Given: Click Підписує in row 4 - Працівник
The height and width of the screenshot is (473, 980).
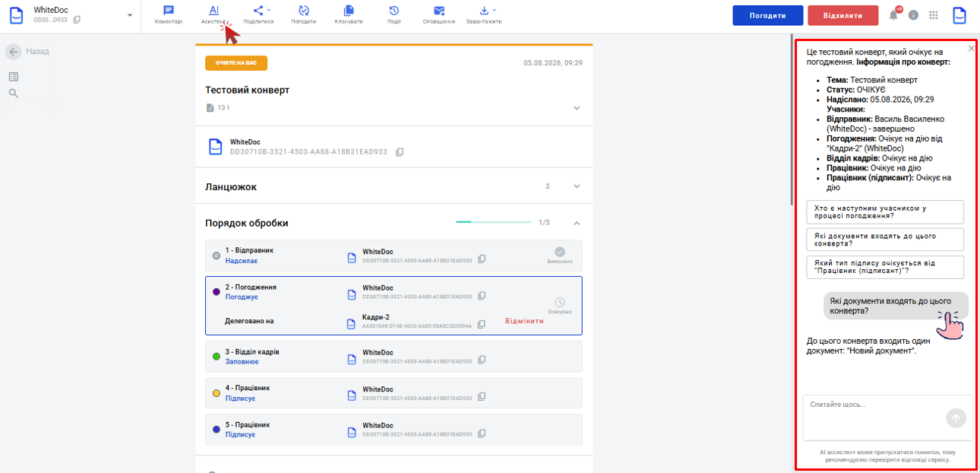Looking at the screenshot, I should coord(240,398).
